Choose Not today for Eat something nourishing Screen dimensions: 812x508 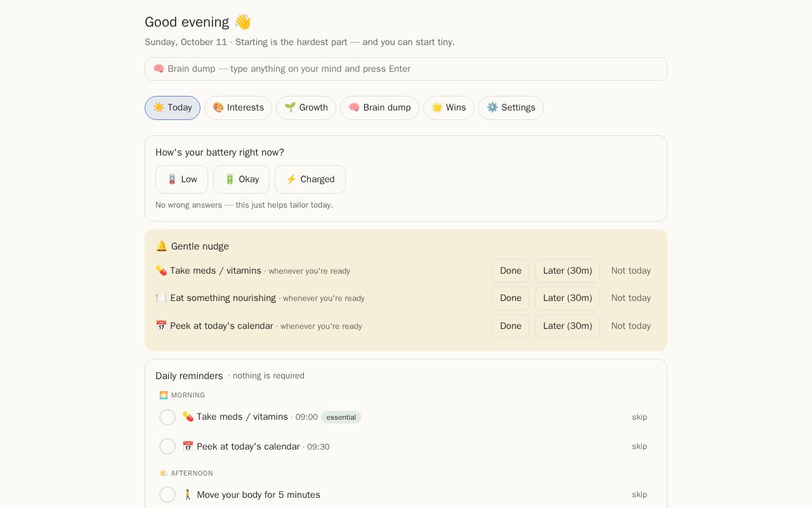coord(631,298)
